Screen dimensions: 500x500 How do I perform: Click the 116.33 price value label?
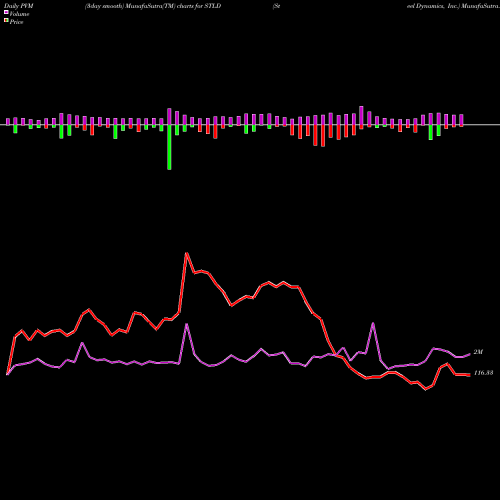tap(483, 373)
